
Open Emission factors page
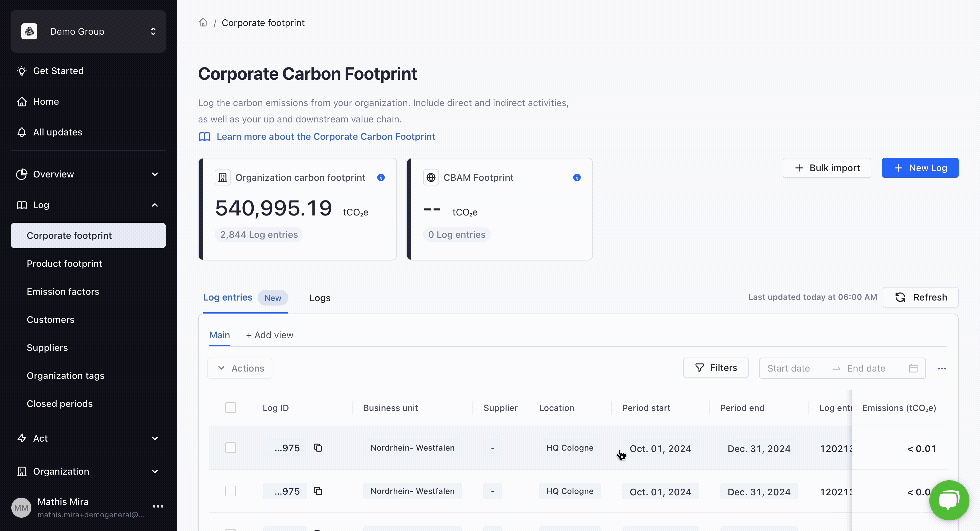(63, 292)
